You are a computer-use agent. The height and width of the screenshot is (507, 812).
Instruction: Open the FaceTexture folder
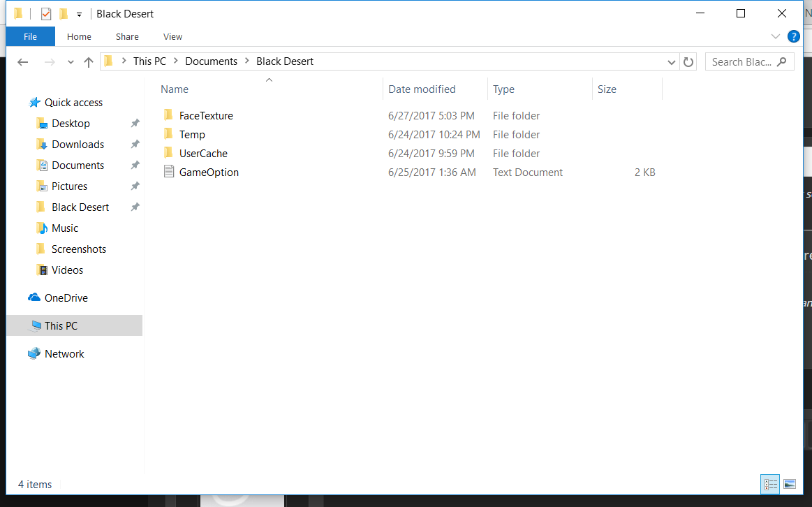[206, 116]
